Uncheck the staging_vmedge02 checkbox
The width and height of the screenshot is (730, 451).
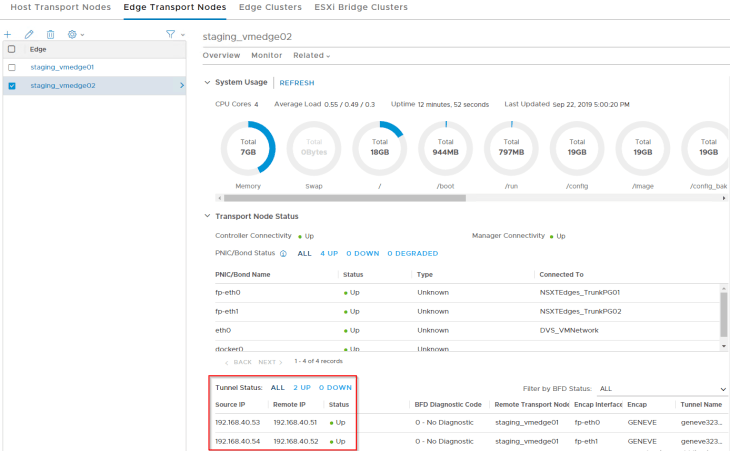click(x=12, y=86)
